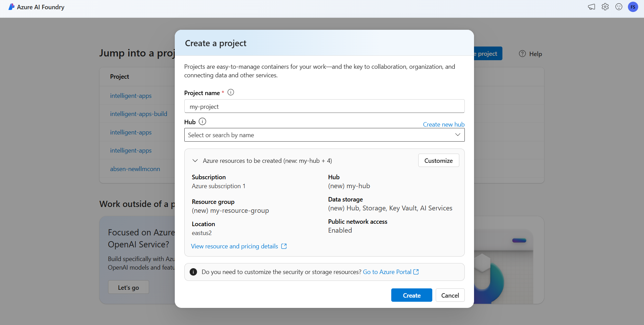Click the Hub info icon
This screenshot has width=644, height=325.
202,121
